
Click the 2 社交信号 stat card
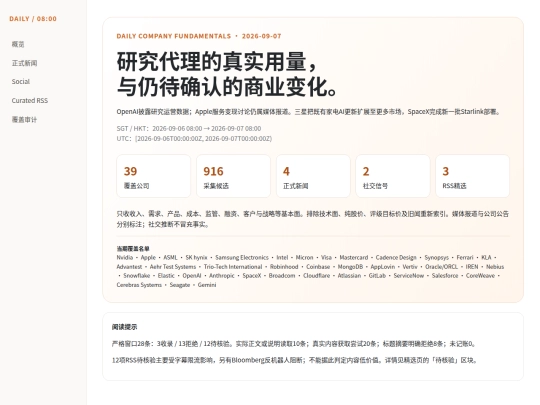click(x=393, y=176)
